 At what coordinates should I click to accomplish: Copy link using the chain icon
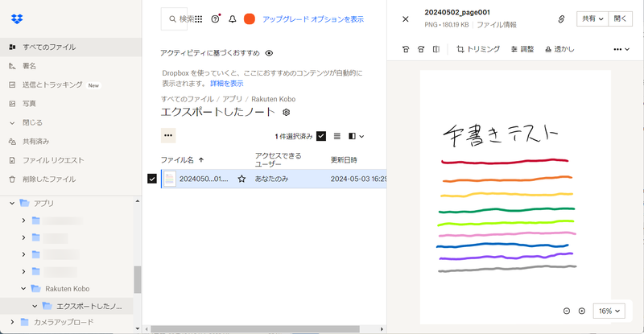[561, 19]
